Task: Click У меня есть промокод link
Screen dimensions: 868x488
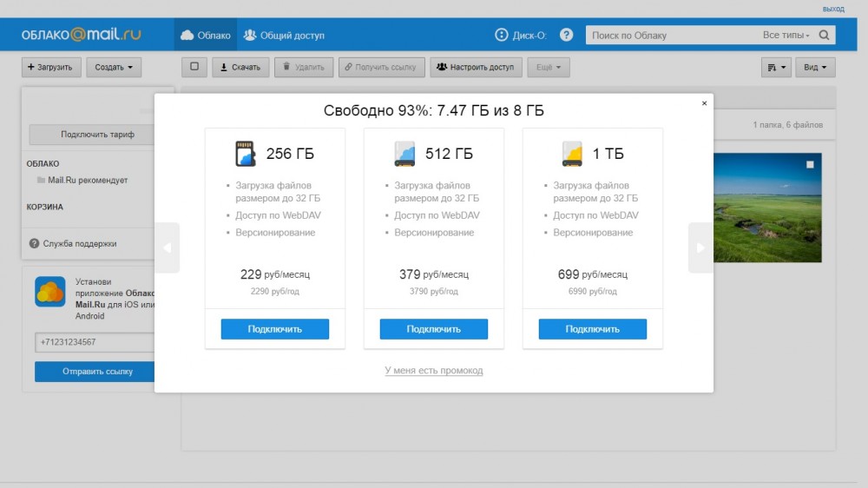Action: [x=434, y=370]
